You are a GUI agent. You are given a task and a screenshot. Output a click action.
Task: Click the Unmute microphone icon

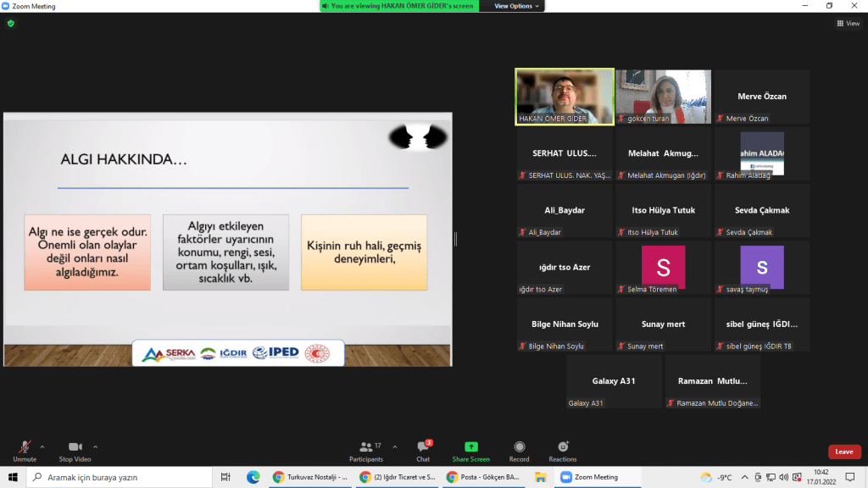pos(25,446)
